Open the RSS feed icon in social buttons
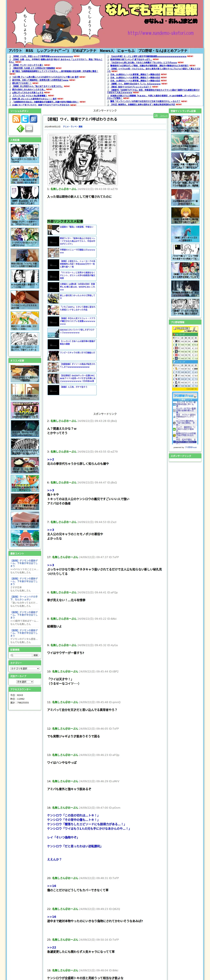The width and height of the screenshot is (210, 980). point(16,119)
